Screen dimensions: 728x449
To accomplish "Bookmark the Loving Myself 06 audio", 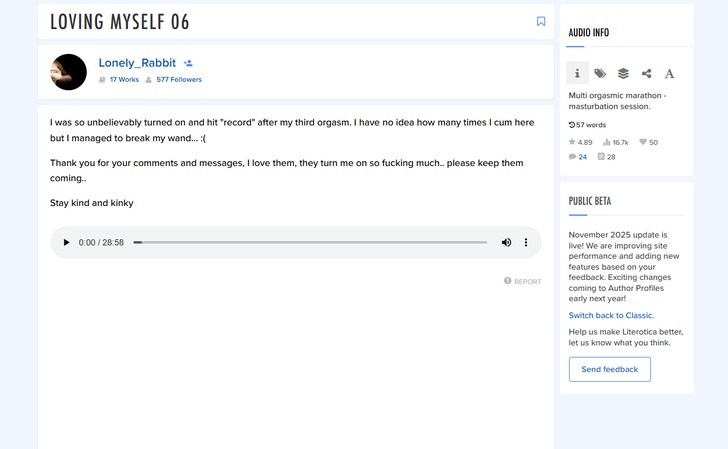I will point(541,21).
